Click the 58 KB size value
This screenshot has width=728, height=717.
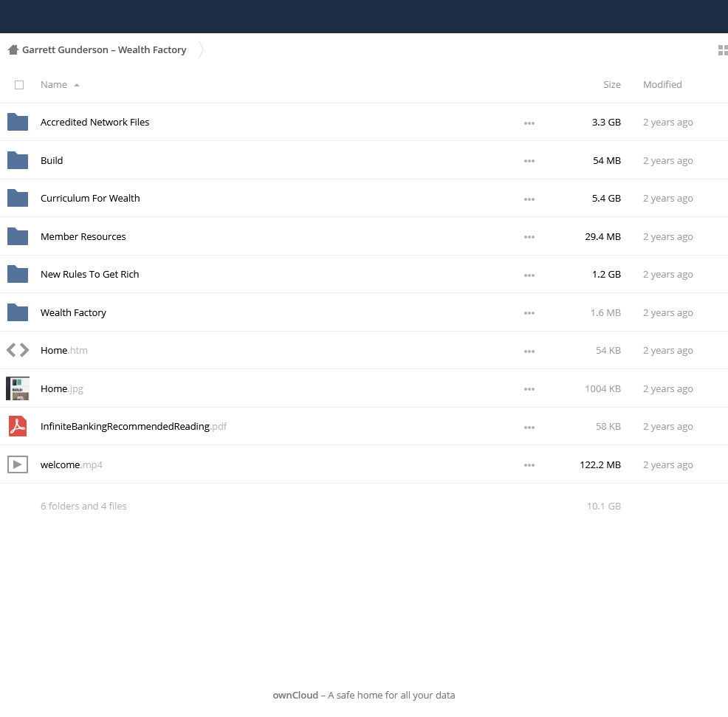608,426
